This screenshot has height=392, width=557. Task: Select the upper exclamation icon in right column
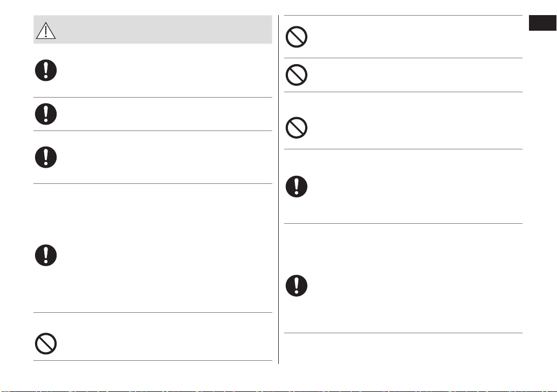click(297, 187)
